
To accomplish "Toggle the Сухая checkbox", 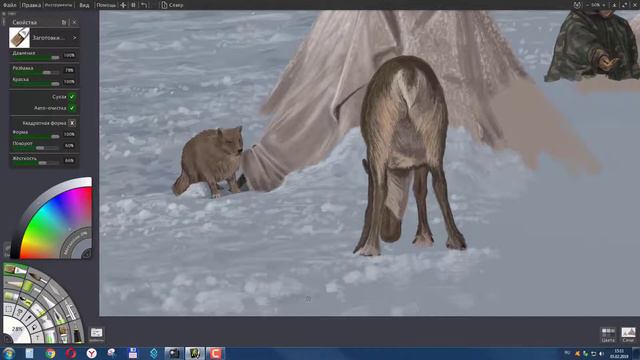I will click(72, 97).
